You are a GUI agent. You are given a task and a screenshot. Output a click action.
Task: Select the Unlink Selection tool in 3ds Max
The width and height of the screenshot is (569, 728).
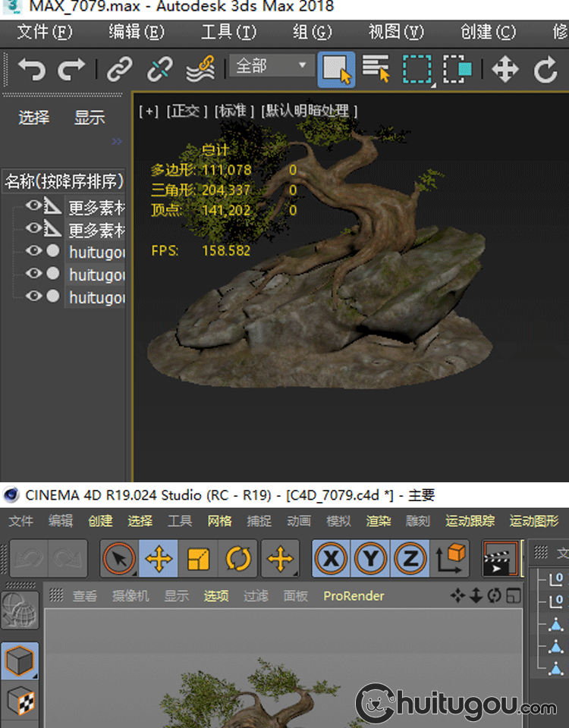[160, 70]
